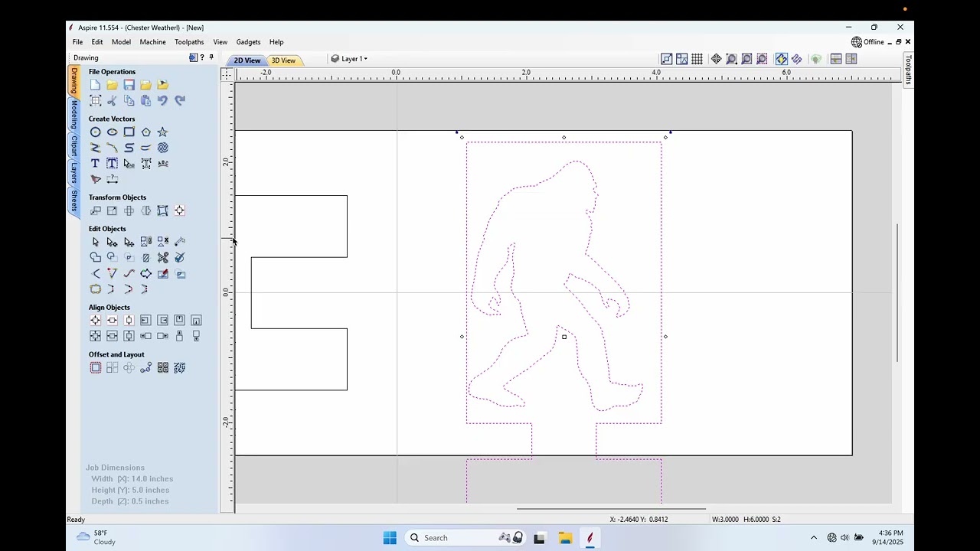Click the Draw spiral/polyline wave tool
Screen dimensions: 980x551
click(x=162, y=148)
